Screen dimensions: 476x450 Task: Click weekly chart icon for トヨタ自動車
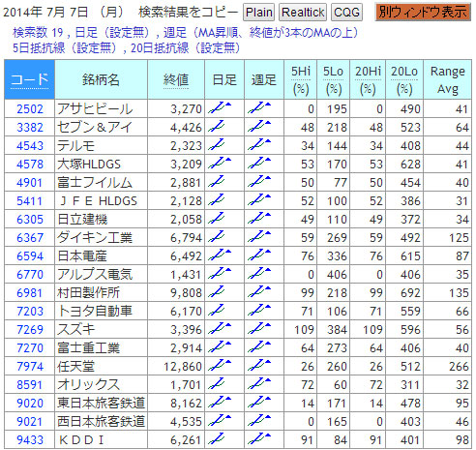(259, 310)
